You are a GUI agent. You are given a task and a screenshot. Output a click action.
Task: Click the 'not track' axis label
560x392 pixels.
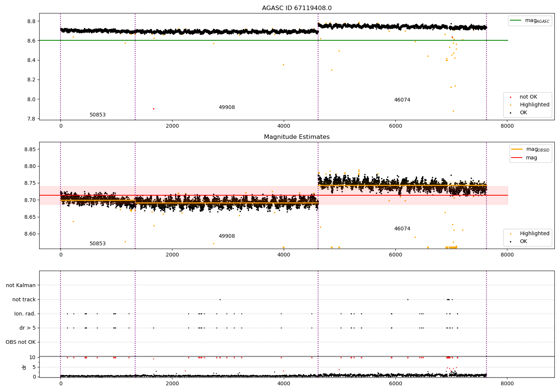click(x=24, y=299)
